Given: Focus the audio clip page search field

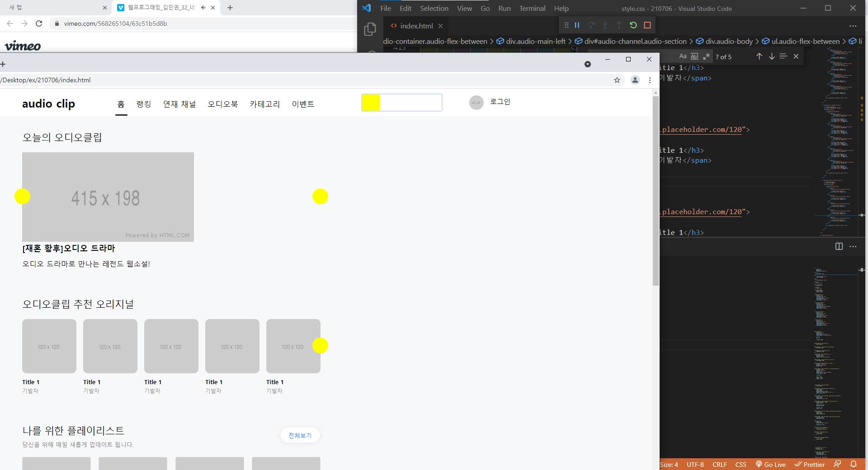Looking at the screenshot, I should (x=402, y=103).
